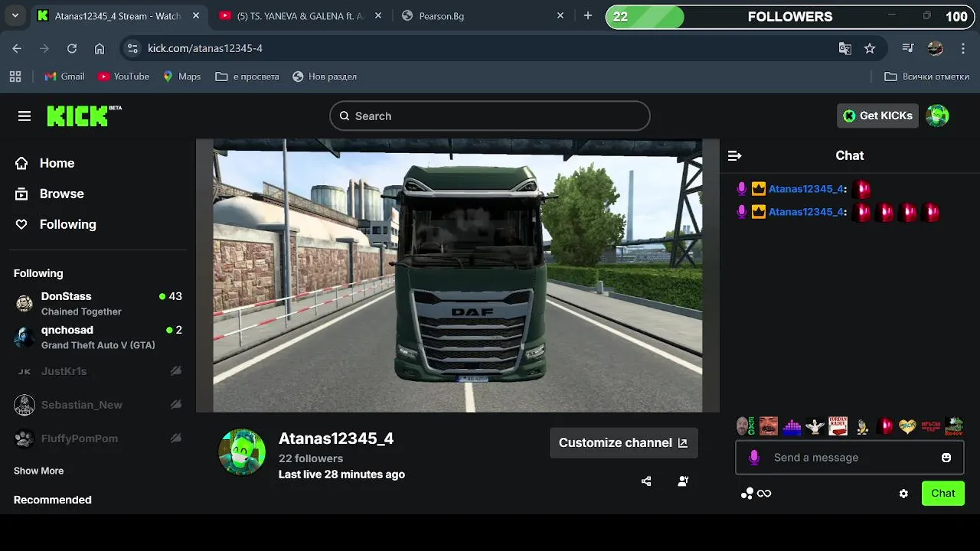Open Chrome three-dot menu
Image resolution: width=980 pixels, height=551 pixels.
coord(963,48)
